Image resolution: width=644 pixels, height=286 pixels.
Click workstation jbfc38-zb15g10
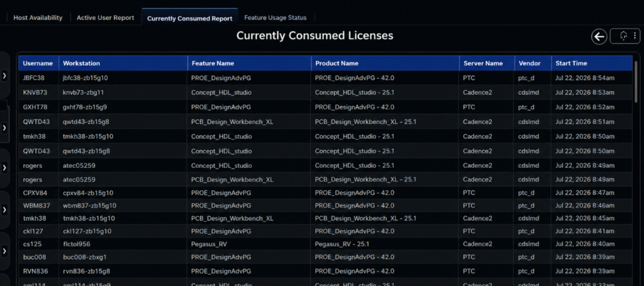click(86, 77)
